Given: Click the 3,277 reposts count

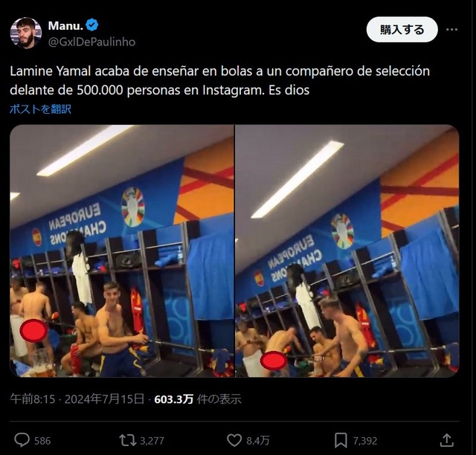Looking at the screenshot, I should tap(152, 441).
